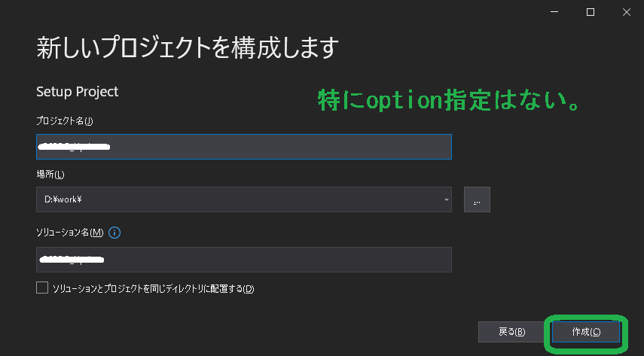Focus the ソリューション名 text field
Viewport: 644px width, 356px height.
[x=244, y=260]
